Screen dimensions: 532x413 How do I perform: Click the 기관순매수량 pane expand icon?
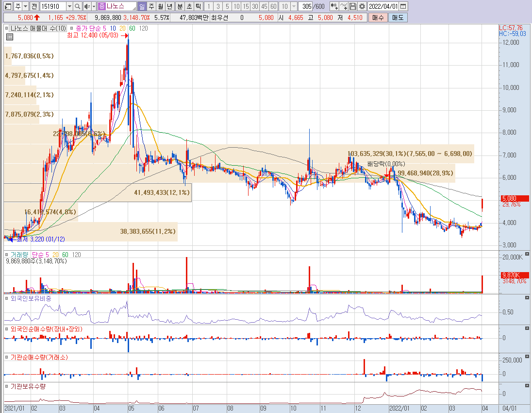click(x=527, y=357)
